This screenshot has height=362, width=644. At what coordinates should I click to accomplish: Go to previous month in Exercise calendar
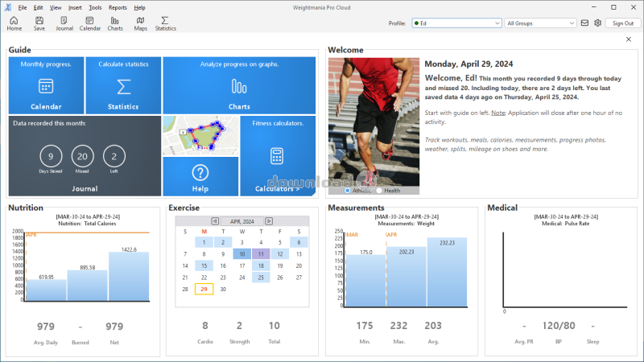coord(215,221)
